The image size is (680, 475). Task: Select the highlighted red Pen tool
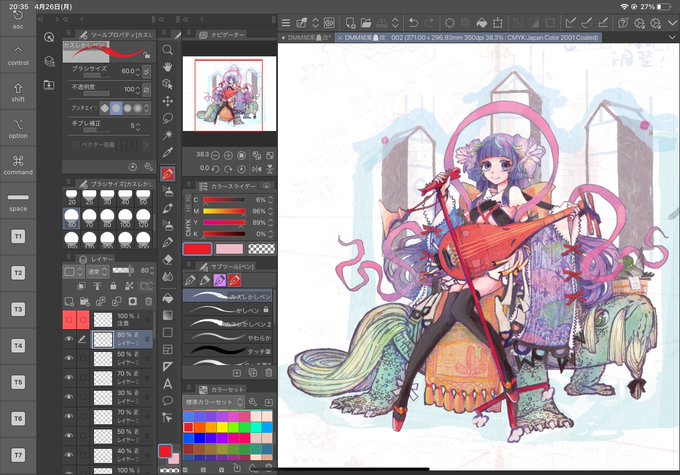167,174
